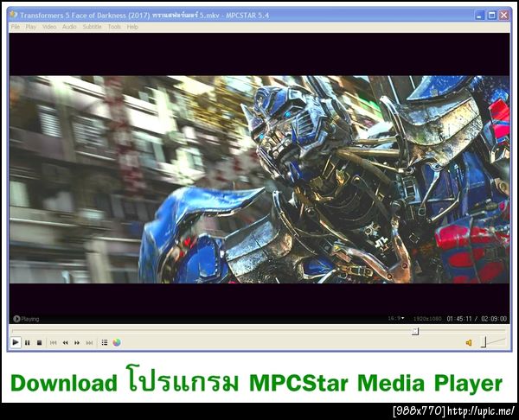Rewind the video
The height and width of the screenshot is (420, 519).
tap(65, 342)
